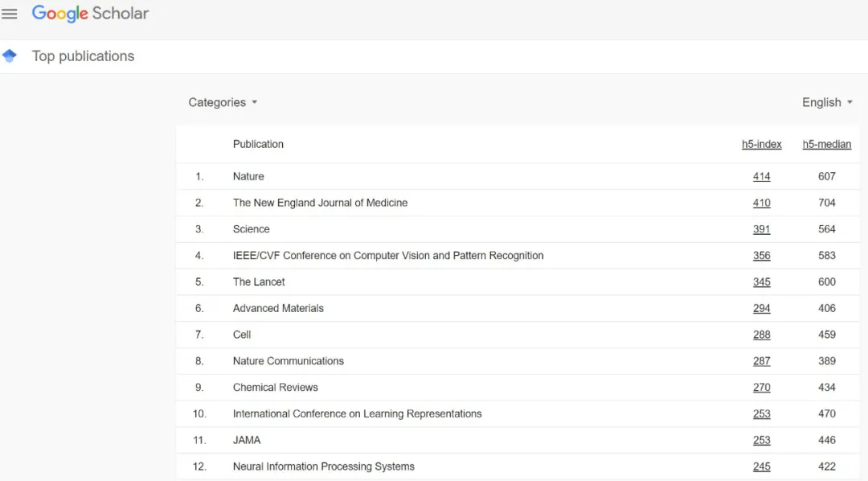Click the Top publications heading

83,55
